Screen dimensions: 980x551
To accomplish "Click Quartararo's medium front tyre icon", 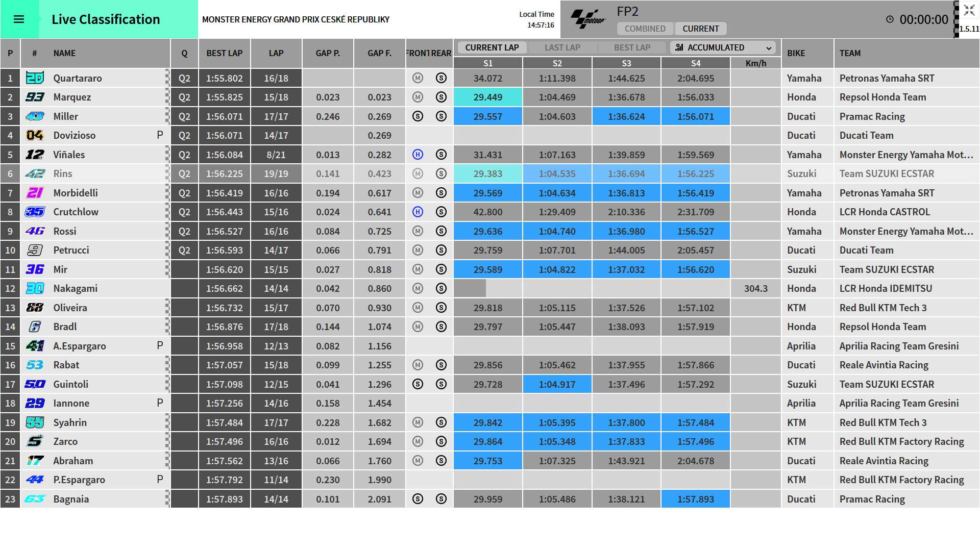I will [418, 78].
